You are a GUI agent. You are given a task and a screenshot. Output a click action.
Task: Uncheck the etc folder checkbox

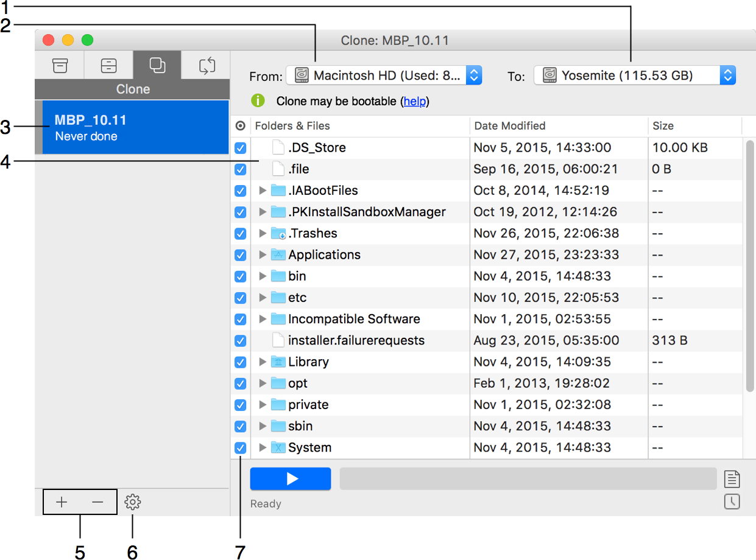coord(241,298)
